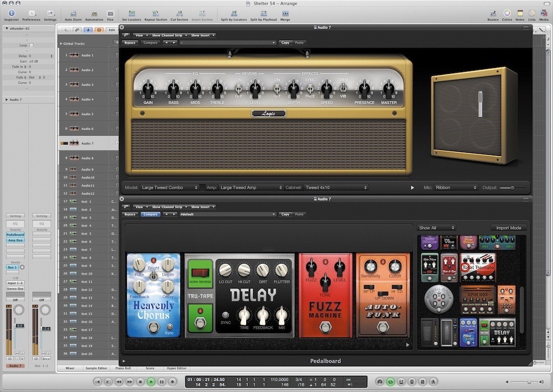Click Split by Locators icon
The width and height of the screenshot is (553, 392).
[x=234, y=13]
